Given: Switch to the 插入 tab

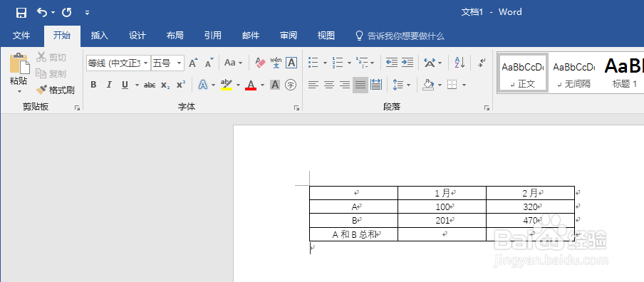Looking at the screenshot, I should [x=100, y=36].
